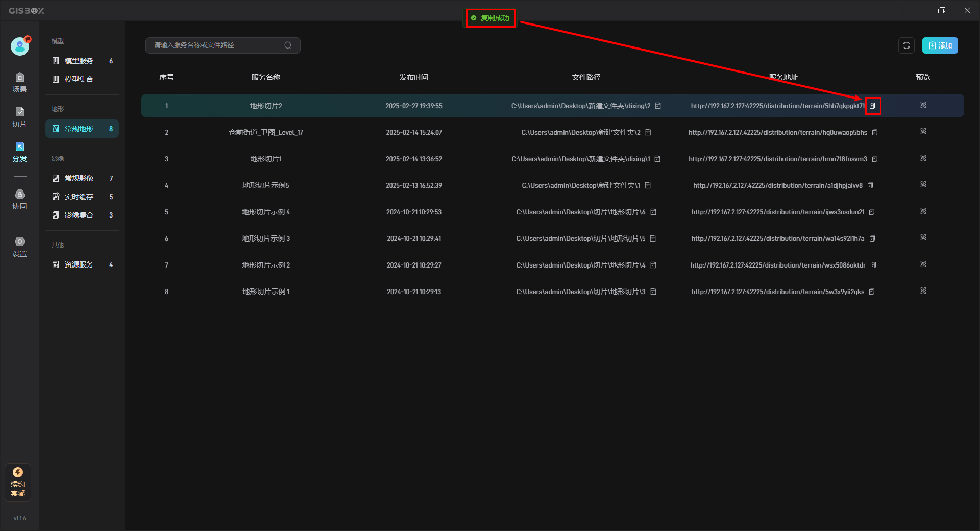Click the 发布时间 column header
The height and width of the screenshot is (531, 980).
(x=414, y=77)
